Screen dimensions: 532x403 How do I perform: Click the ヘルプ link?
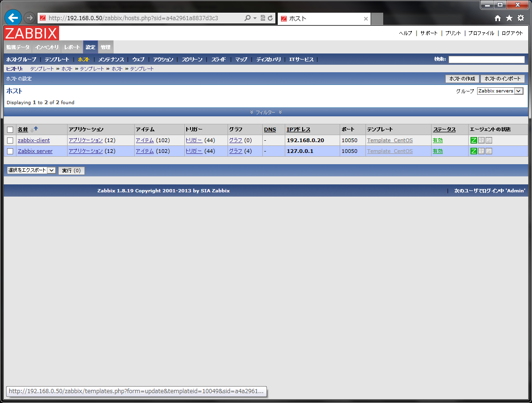pos(405,33)
